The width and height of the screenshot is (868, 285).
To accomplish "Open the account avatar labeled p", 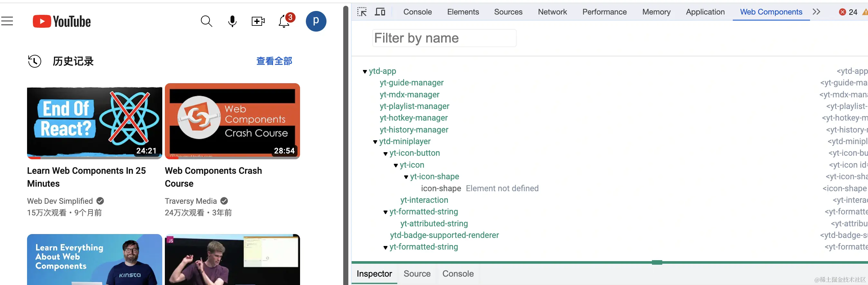I will pyautogui.click(x=316, y=21).
